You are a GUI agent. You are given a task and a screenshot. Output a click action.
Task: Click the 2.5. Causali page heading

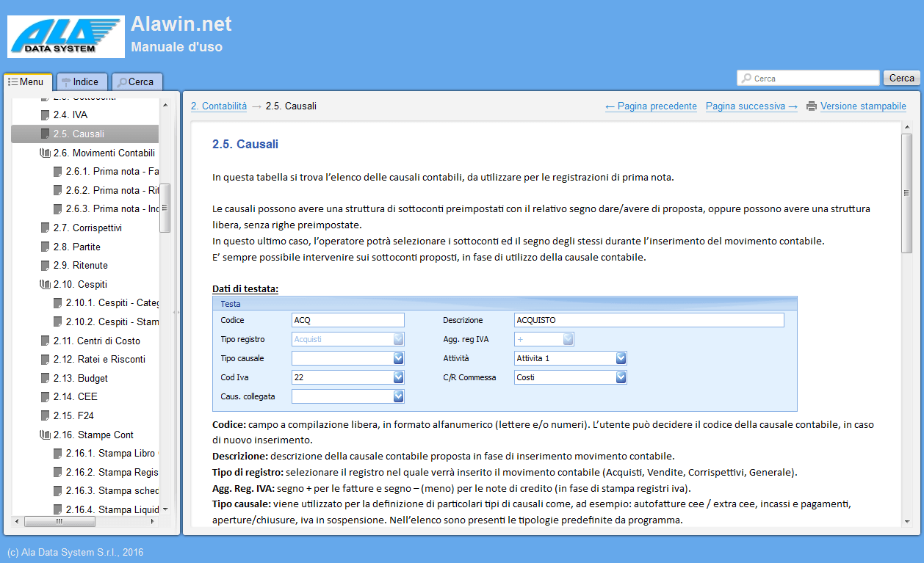(x=245, y=144)
